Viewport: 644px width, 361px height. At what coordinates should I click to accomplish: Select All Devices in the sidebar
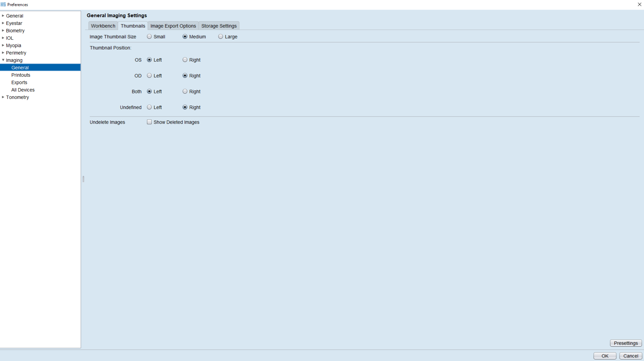[23, 90]
